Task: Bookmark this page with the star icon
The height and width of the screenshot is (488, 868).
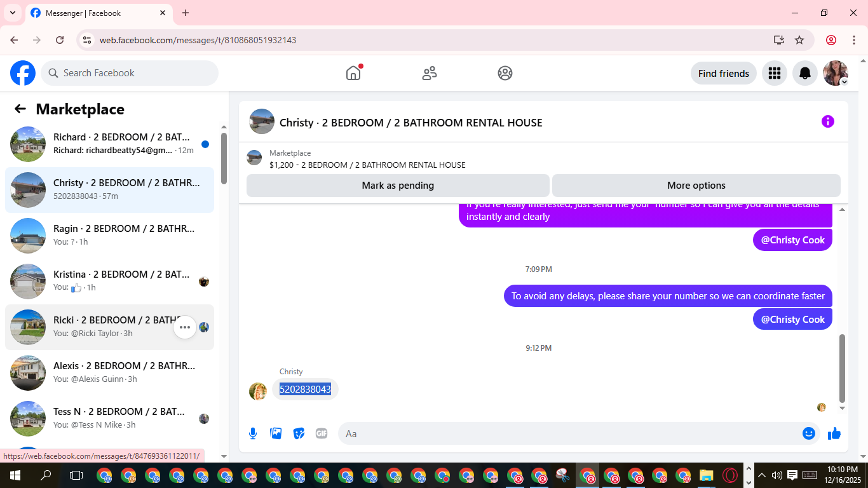Action: [799, 40]
